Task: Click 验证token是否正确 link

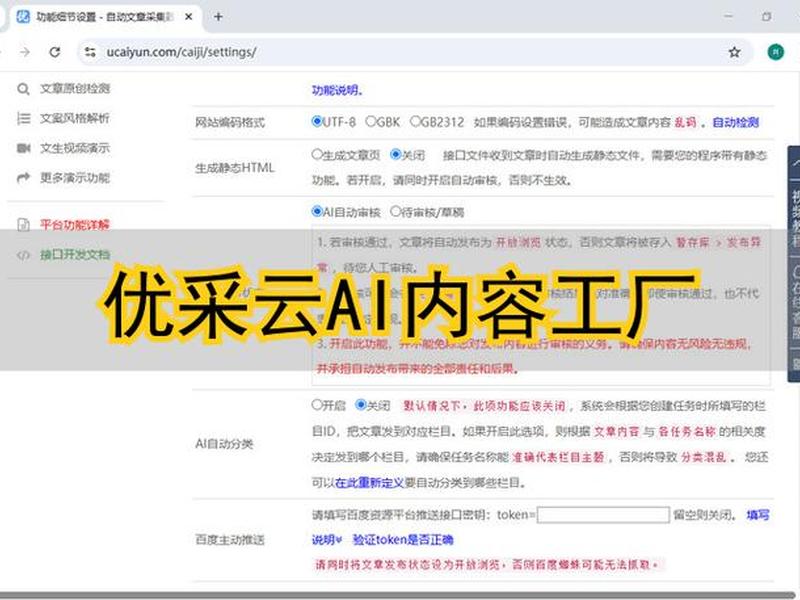Action: point(403,540)
